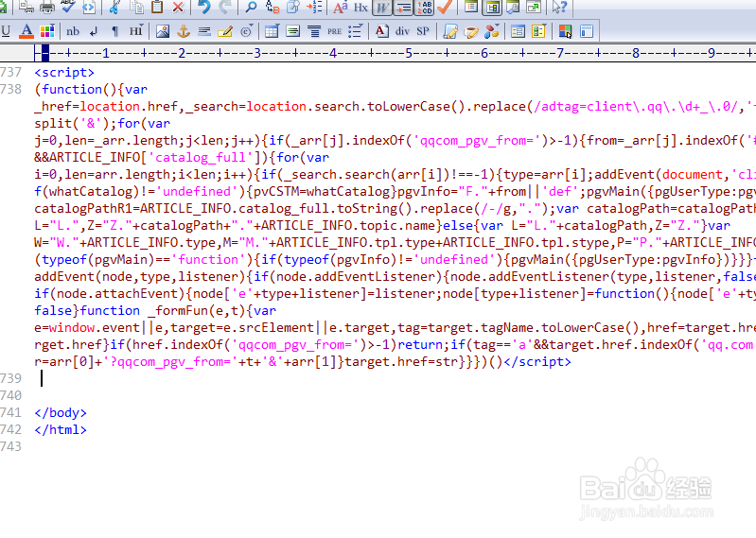Insert a PRE preformatted tag
This screenshot has width=756, height=538.
[x=335, y=31]
